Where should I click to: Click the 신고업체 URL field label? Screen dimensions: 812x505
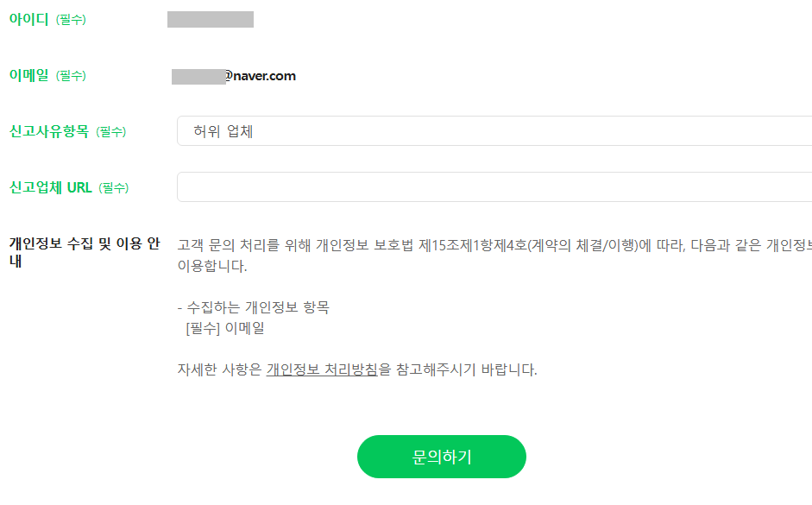coord(50,187)
